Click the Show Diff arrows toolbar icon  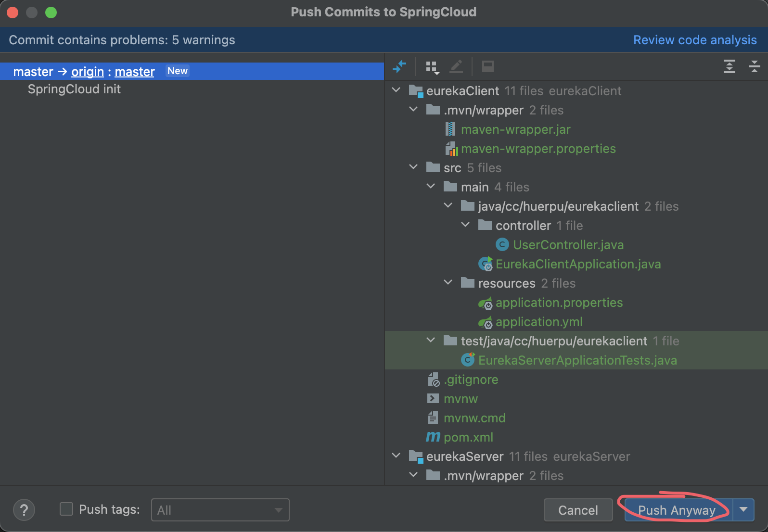coord(399,66)
